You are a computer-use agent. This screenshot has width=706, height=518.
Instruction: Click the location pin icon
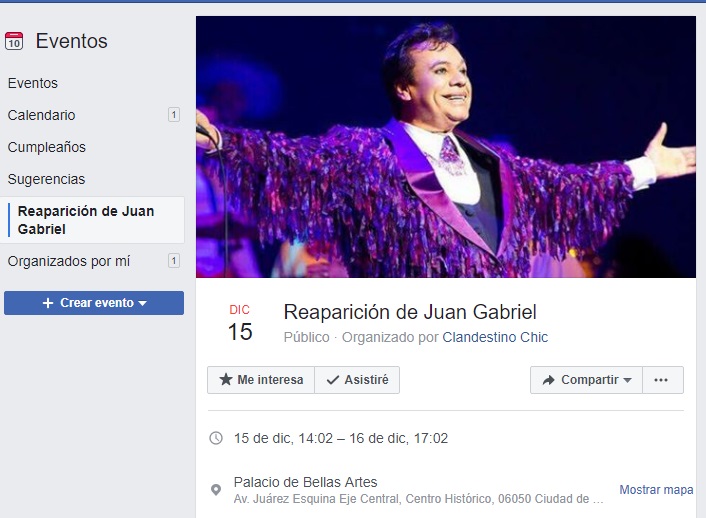point(216,490)
